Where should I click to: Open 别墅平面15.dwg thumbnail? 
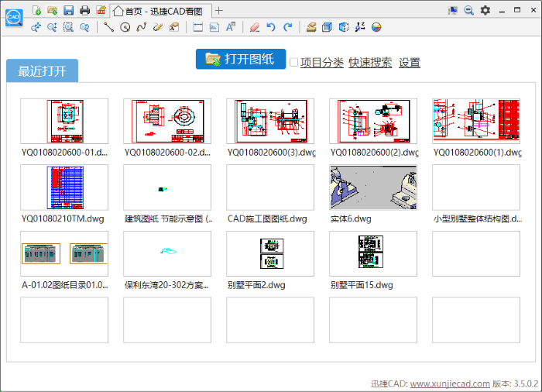click(373, 253)
